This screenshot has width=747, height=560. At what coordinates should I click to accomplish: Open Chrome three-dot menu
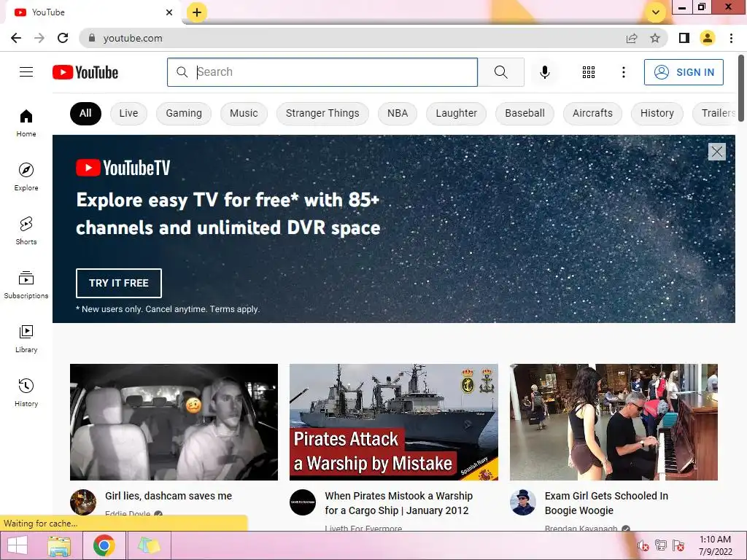click(731, 38)
